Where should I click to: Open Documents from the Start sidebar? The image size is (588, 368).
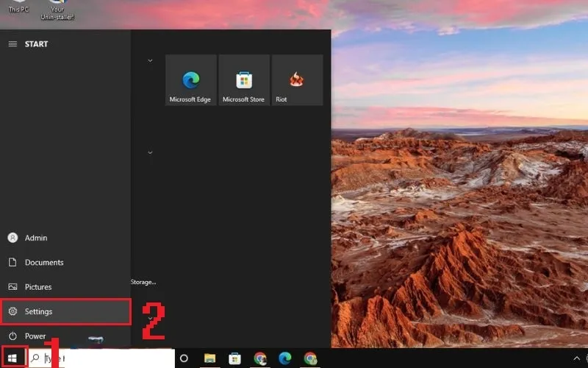click(65, 262)
